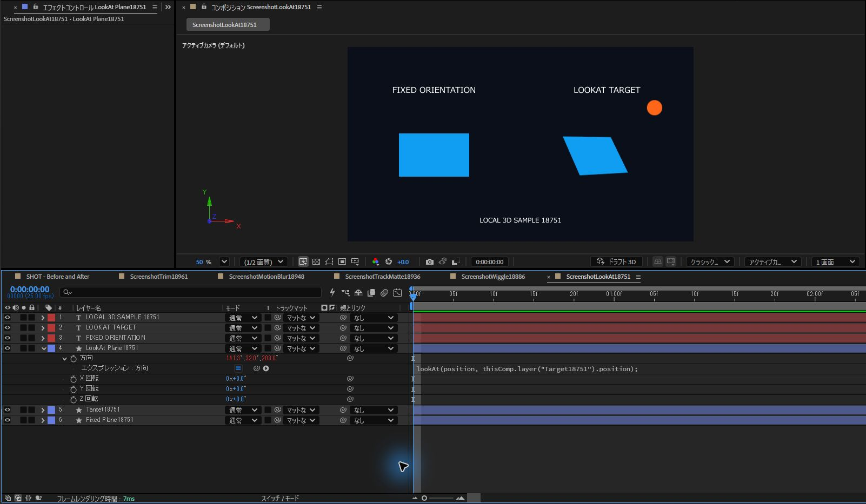The width and height of the screenshot is (866, 504).
Task: Toggle Draft 3D mode
Action: point(616,261)
